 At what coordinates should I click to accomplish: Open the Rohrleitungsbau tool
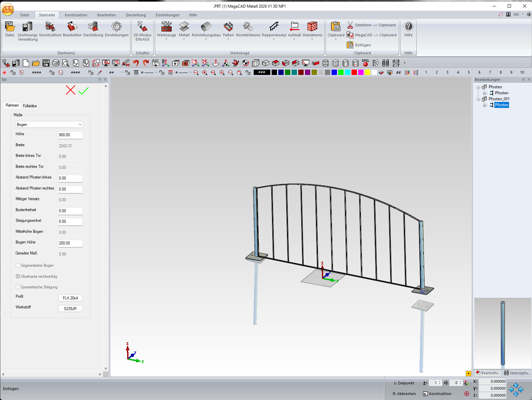[206, 27]
